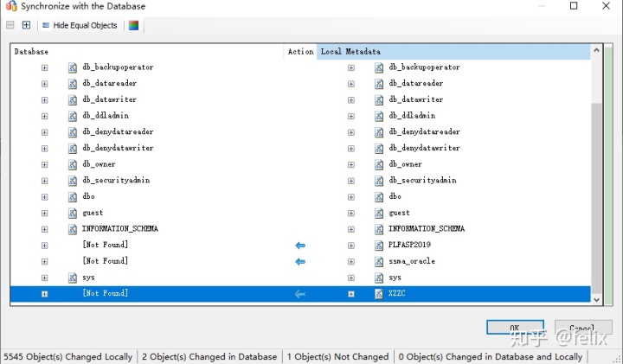Click '5545 Object(s) Changed Locally' status text
The height and width of the screenshot is (364, 623).
click(68, 357)
